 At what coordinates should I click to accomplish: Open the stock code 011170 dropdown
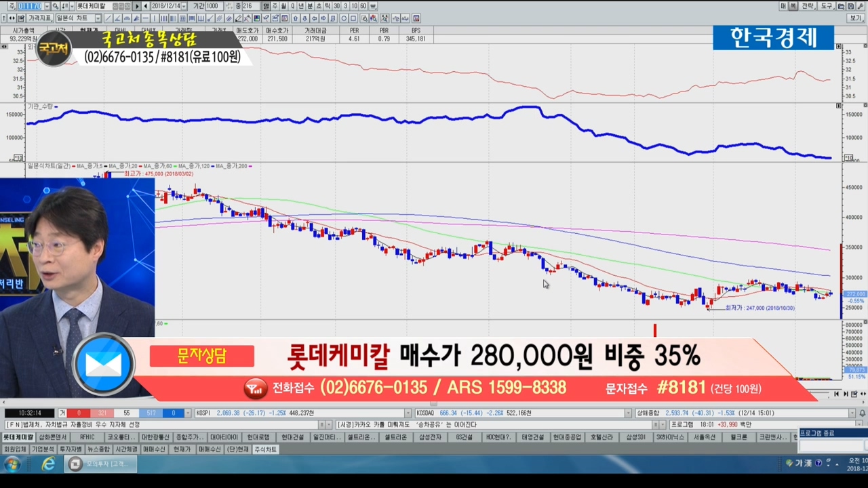47,6
